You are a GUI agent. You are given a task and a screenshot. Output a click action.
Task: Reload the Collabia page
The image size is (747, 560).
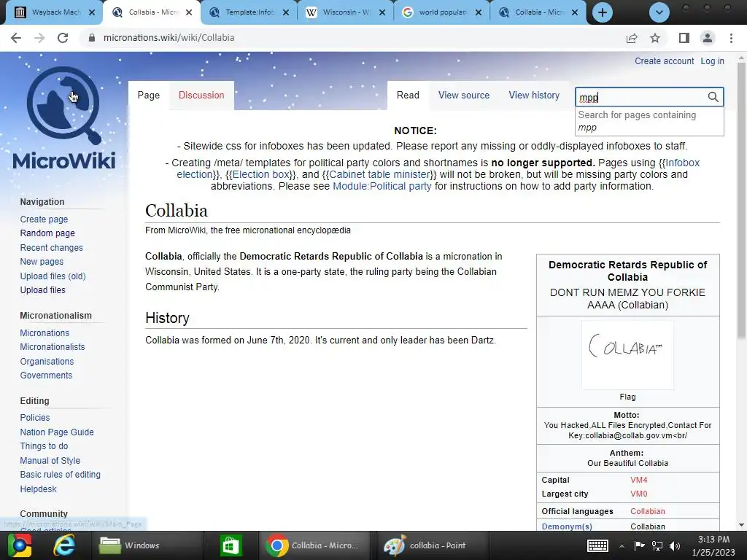pyautogui.click(x=63, y=38)
